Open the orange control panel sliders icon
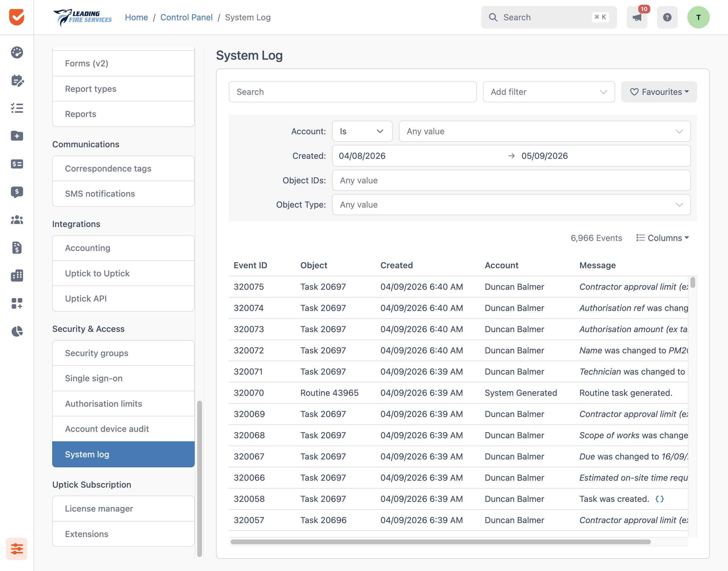The height and width of the screenshot is (571, 728). (17, 549)
